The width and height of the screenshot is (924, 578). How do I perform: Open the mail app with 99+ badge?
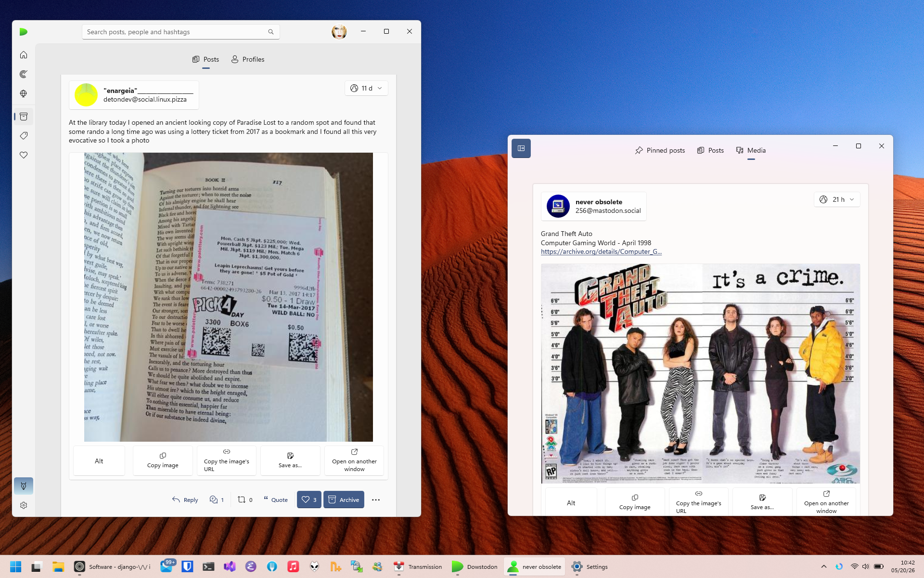pos(167,567)
